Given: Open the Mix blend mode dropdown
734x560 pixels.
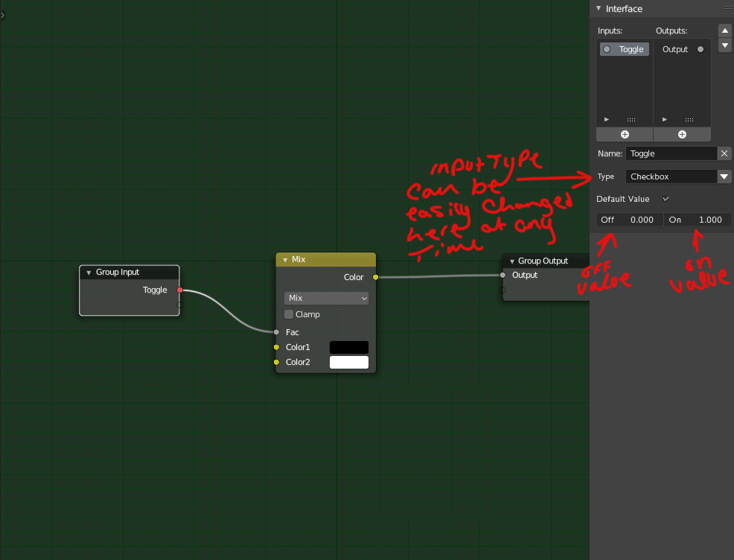Looking at the screenshot, I should click(x=326, y=299).
